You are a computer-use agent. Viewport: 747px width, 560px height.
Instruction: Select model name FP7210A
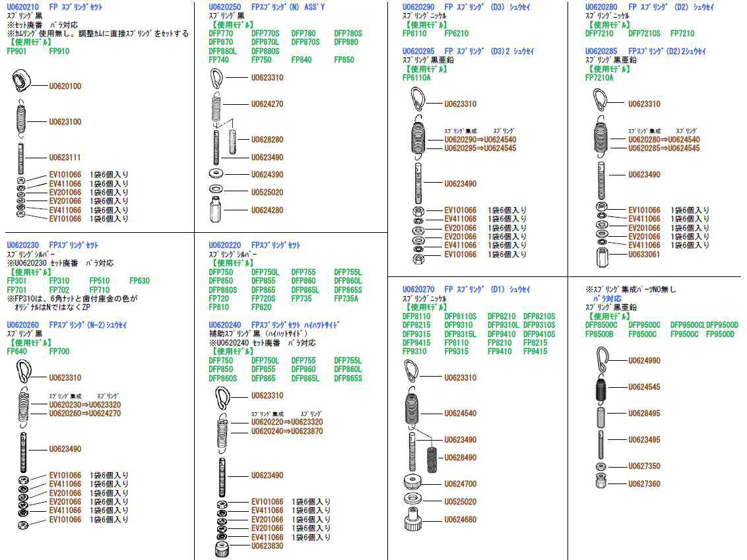pos(599,78)
